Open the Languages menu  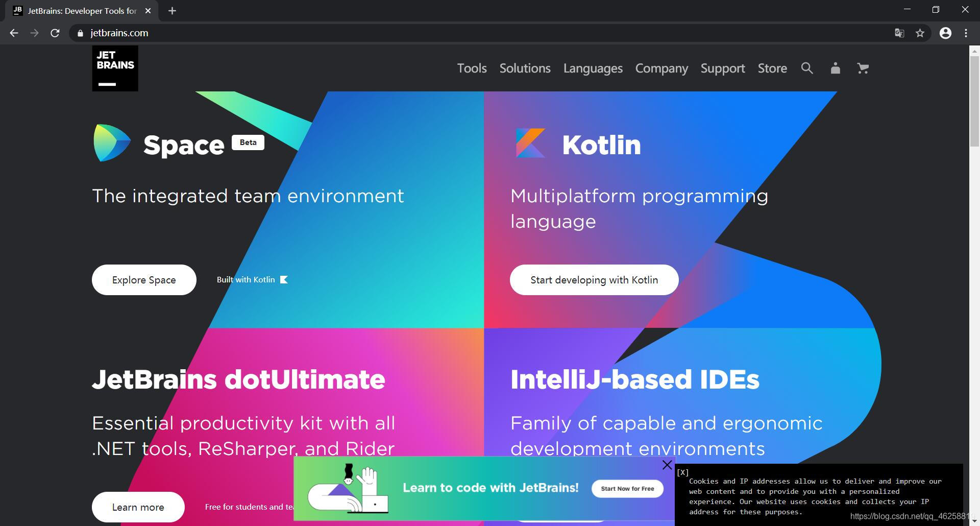593,68
